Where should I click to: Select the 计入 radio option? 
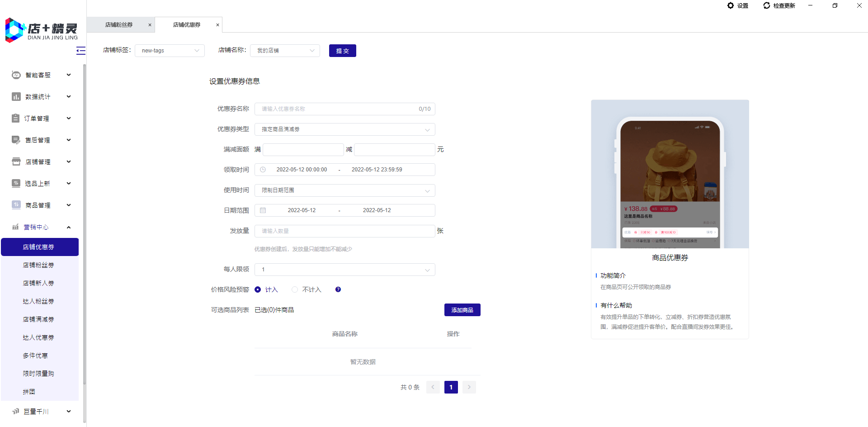click(258, 289)
